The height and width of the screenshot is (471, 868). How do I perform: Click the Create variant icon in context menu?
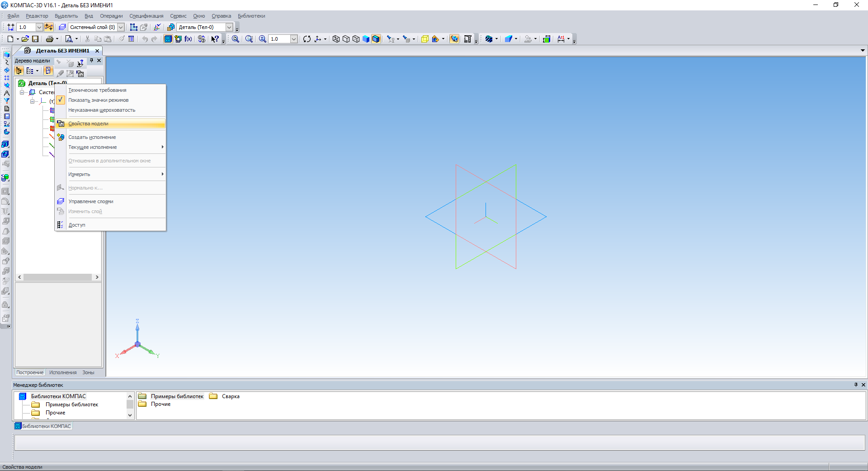click(61, 137)
